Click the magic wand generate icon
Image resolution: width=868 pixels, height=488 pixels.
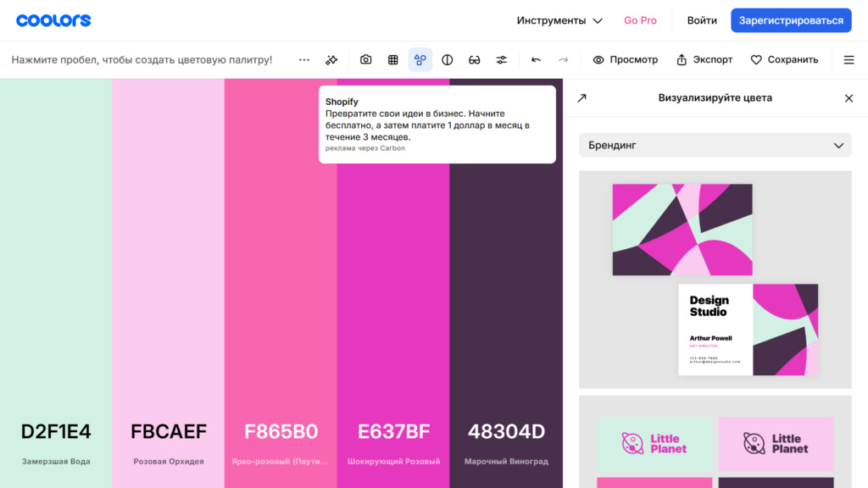pyautogui.click(x=331, y=60)
